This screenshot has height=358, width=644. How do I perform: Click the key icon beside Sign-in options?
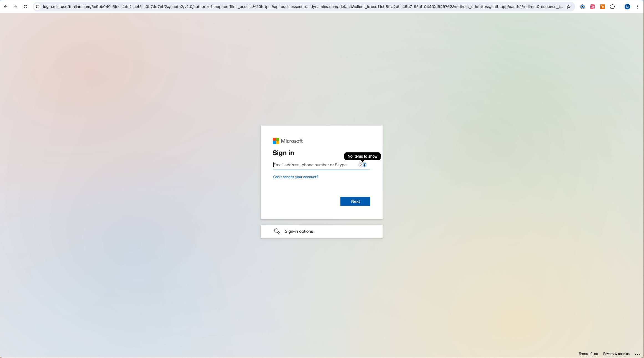277,231
